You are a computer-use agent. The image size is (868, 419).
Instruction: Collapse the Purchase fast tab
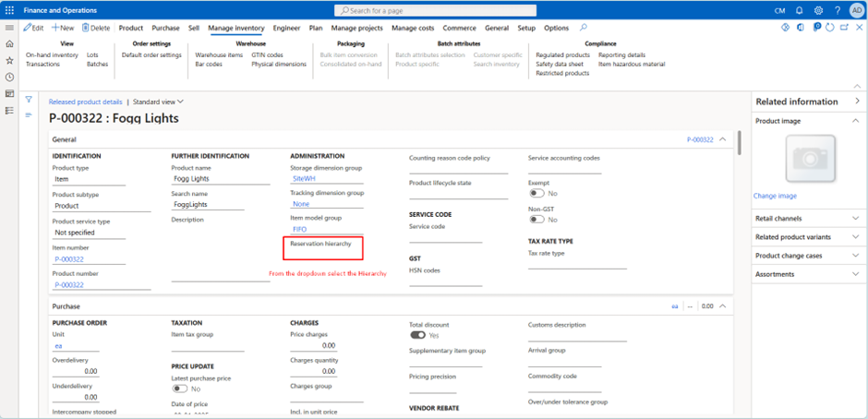tap(722, 305)
